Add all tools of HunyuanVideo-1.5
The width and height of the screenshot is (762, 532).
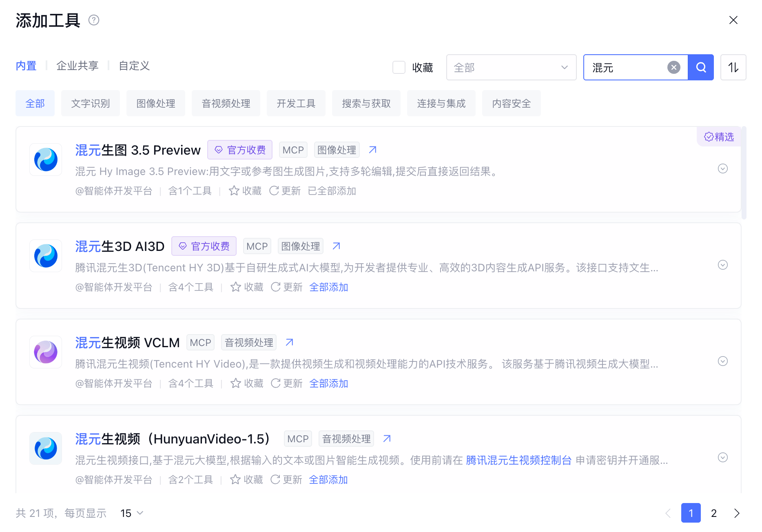pos(328,480)
